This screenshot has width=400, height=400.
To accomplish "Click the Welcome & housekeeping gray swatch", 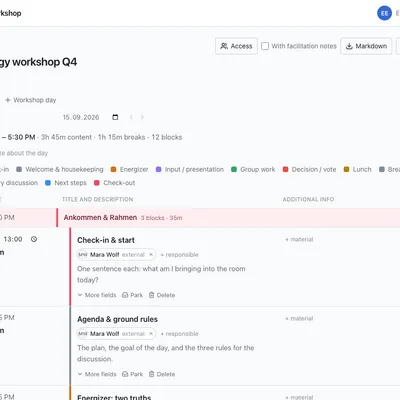I will click(19, 169).
